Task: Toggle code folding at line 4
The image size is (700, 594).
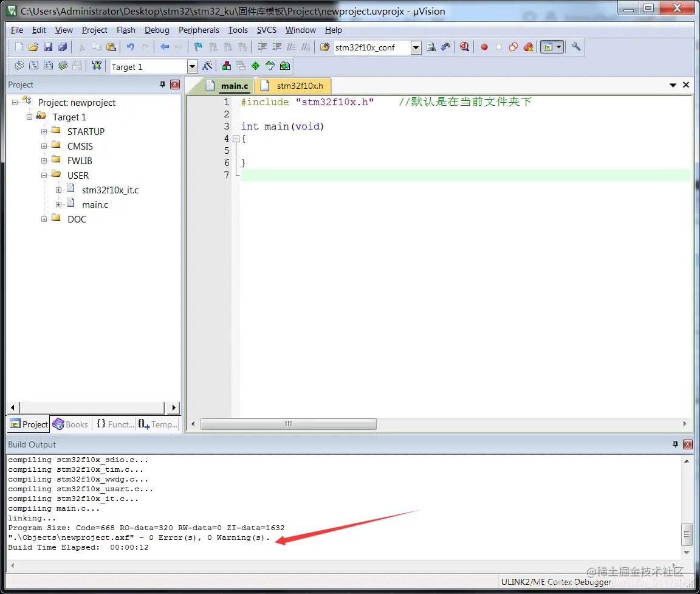Action: pos(236,139)
